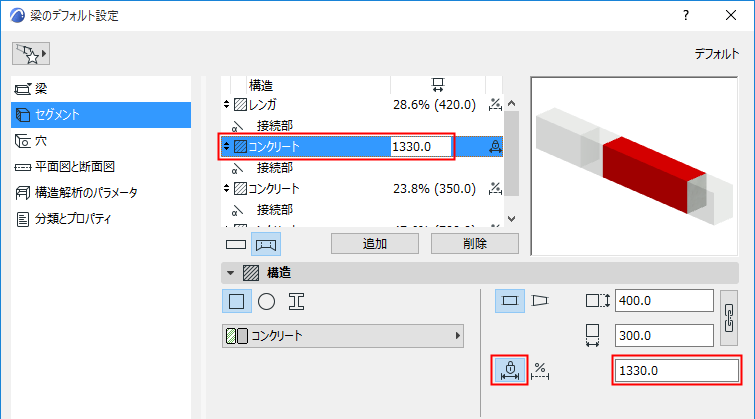Select the tapered segment shape icon
This screenshot has width=755, height=419.
click(540, 301)
